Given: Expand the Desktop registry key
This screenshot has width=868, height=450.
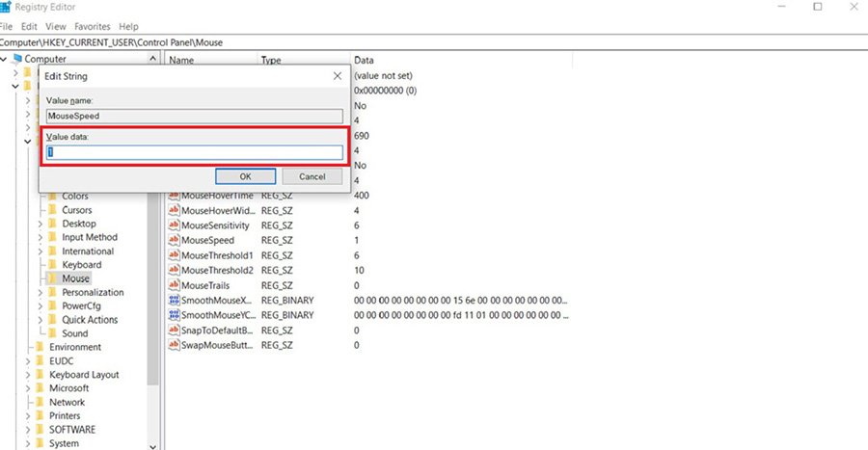Looking at the screenshot, I should point(41,224).
